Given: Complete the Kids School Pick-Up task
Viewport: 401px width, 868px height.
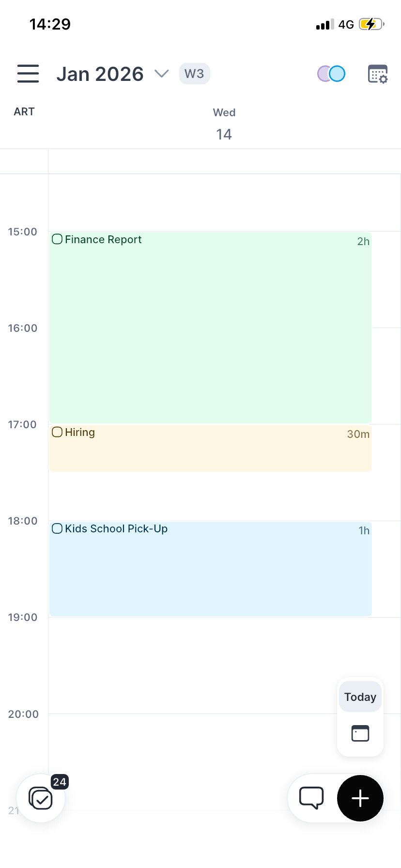Looking at the screenshot, I should [x=57, y=528].
